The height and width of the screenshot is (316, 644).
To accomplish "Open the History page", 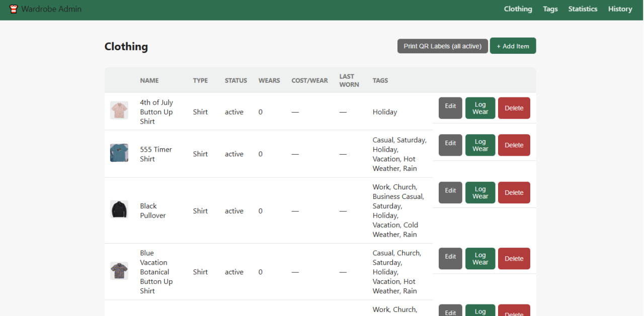I will [x=620, y=9].
